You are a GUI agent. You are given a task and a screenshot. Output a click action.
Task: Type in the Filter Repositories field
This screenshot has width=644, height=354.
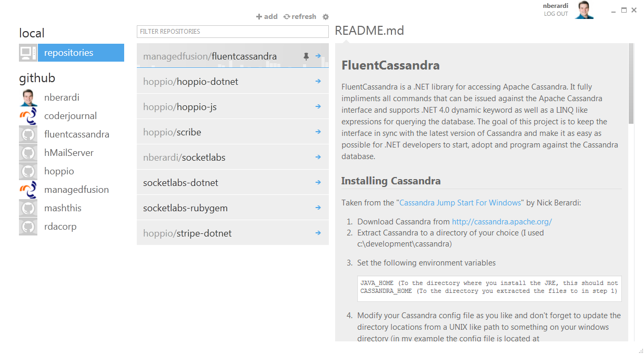233,32
